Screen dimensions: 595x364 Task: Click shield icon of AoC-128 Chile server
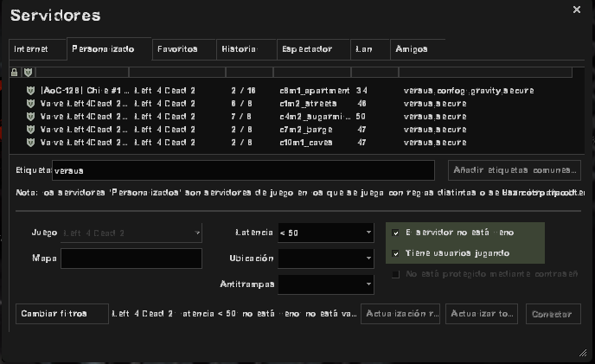pos(31,90)
